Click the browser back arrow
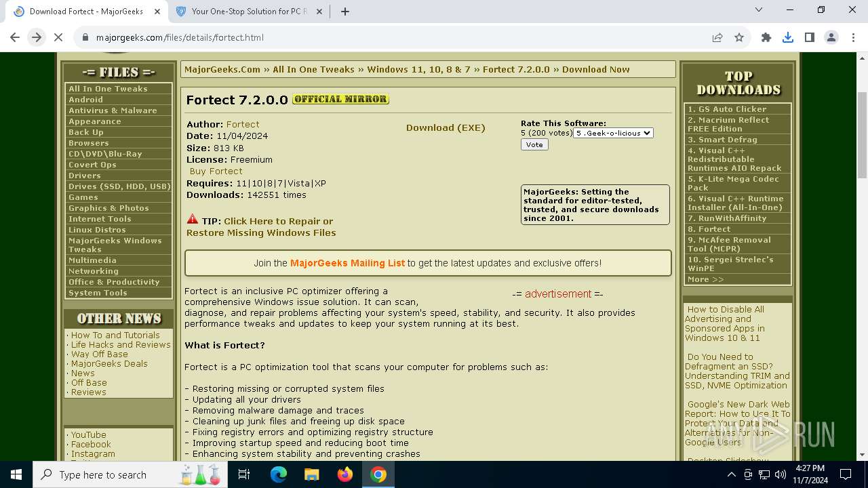The height and width of the screenshot is (488, 868). pos(15,37)
